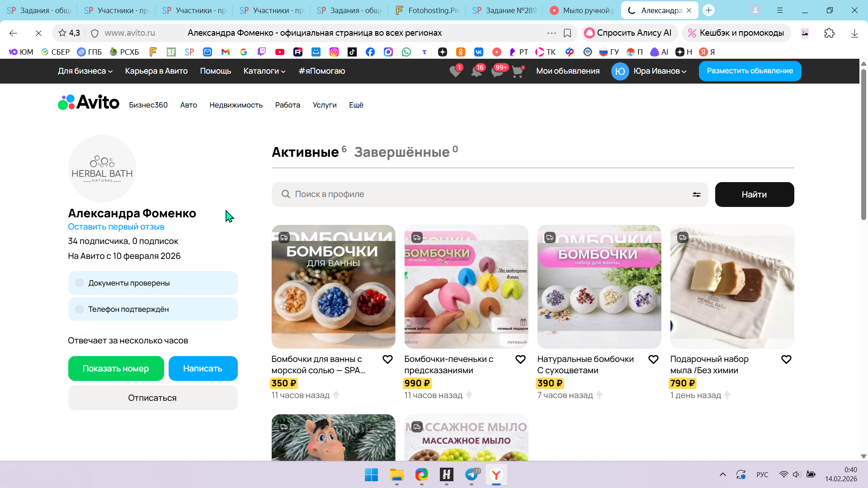Add Бомбочки для ванны listing to favorites

(387, 359)
